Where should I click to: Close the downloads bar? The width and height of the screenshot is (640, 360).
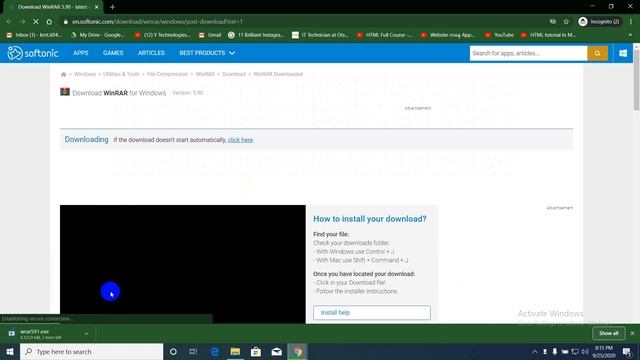(x=633, y=333)
